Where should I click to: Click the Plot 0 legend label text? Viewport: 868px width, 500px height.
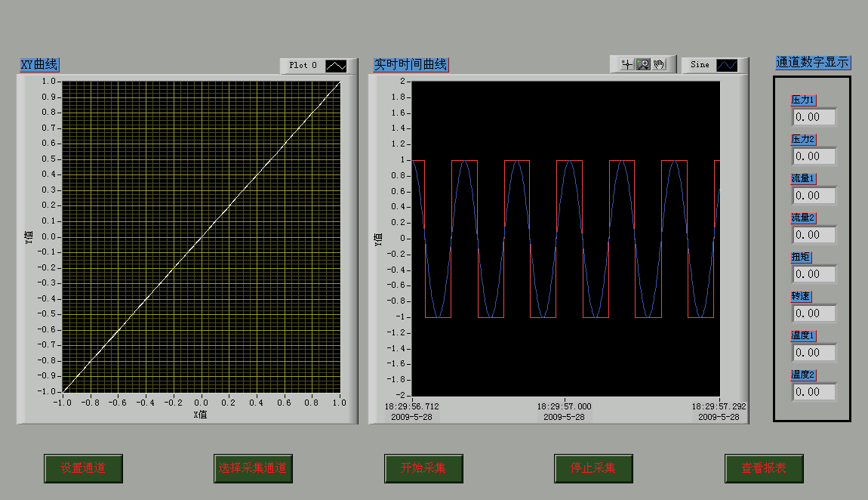(303, 66)
